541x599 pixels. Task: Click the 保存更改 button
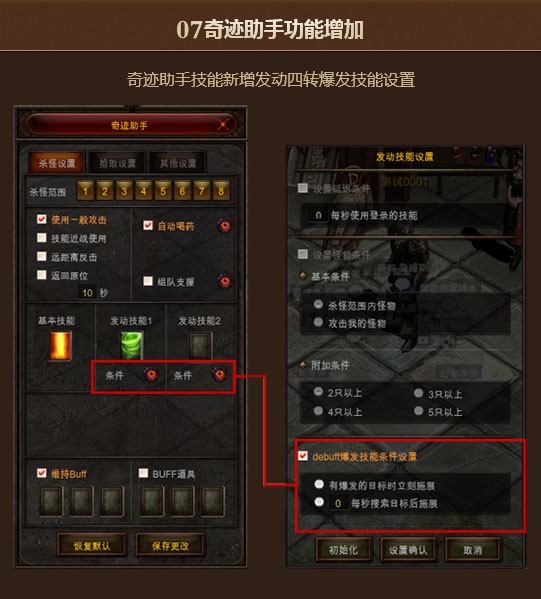coord(170,546)
